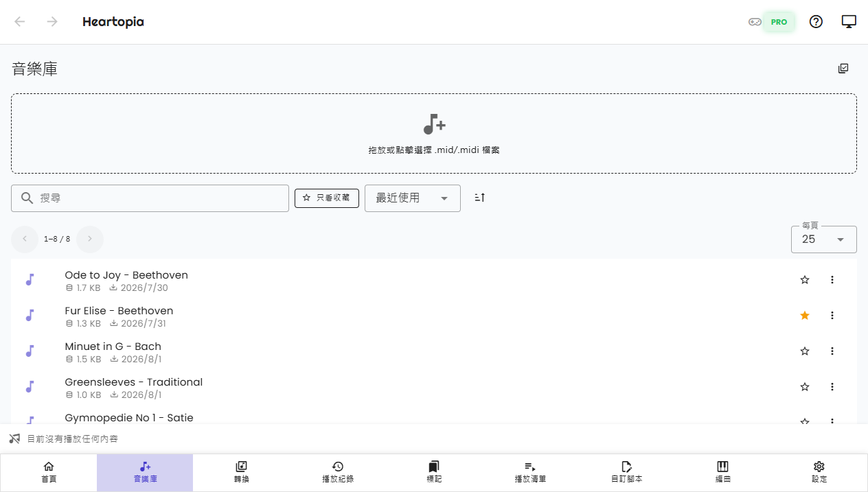Click the search magnifier icon

point(27,198)
